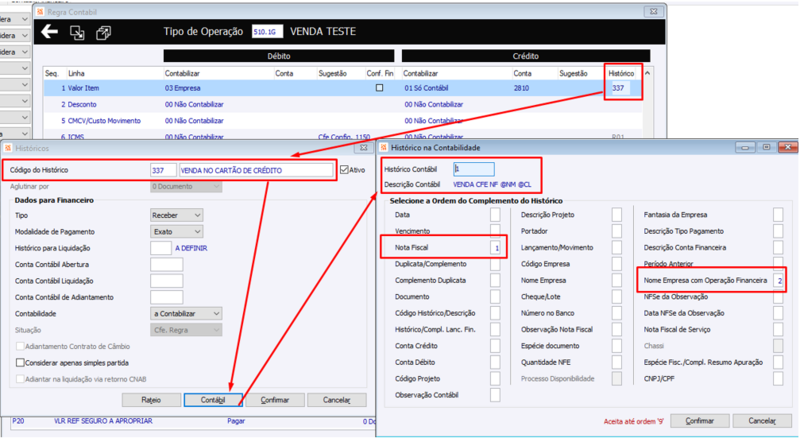Close the Histórico na Contabilidade window

click(x=788, y=147)
